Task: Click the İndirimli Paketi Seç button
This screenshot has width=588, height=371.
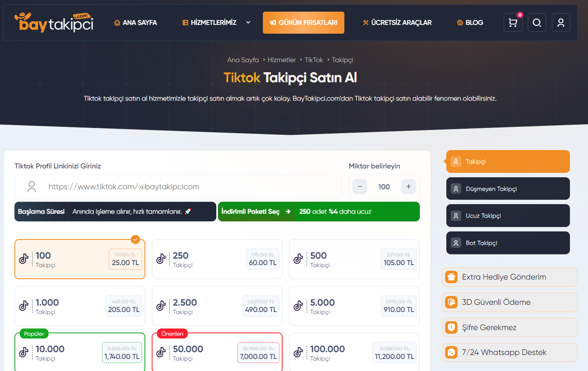Action: [x=256, y=211]
